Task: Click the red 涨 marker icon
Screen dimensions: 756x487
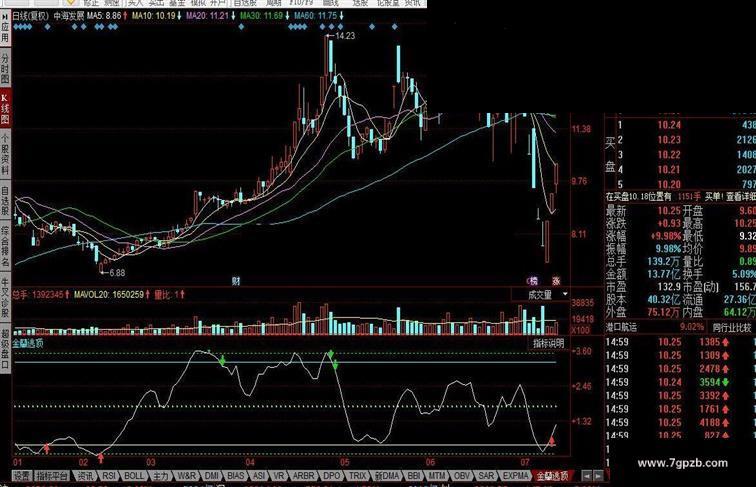Action: (x=556, y=281)
